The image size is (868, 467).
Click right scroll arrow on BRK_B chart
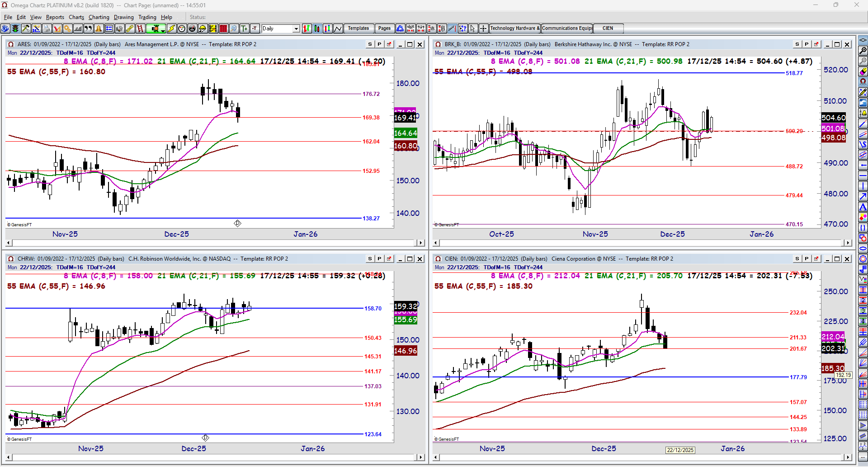848,243
